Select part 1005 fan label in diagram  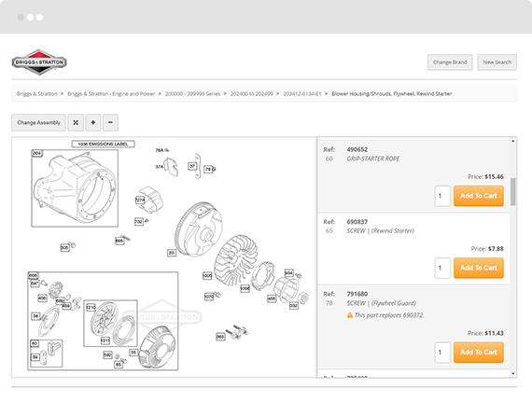point(207,276)
